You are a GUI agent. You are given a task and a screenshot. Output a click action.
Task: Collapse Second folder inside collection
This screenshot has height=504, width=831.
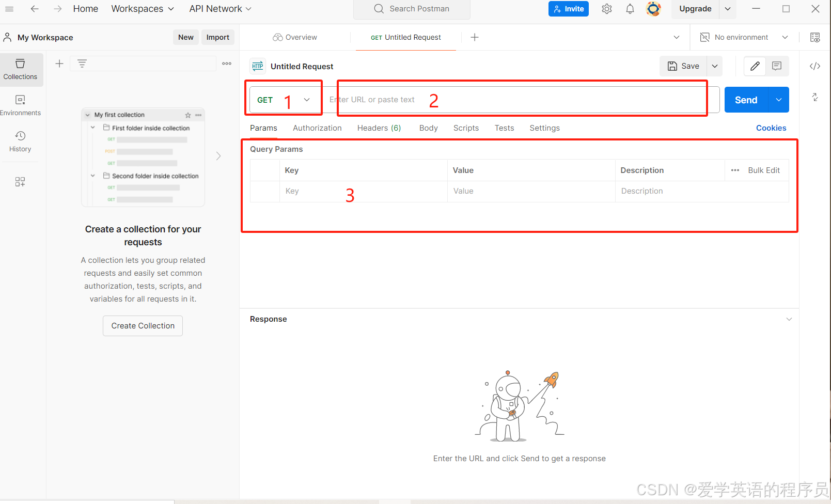93,176
